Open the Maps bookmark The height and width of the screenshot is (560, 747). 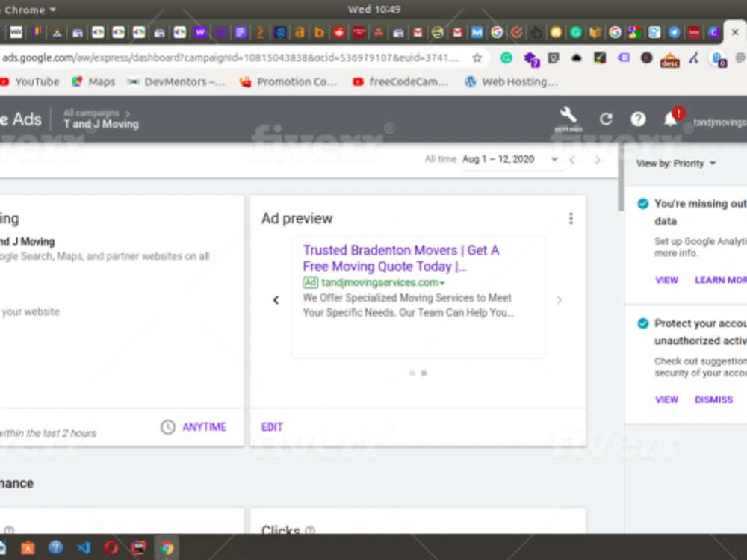(93, 82)
